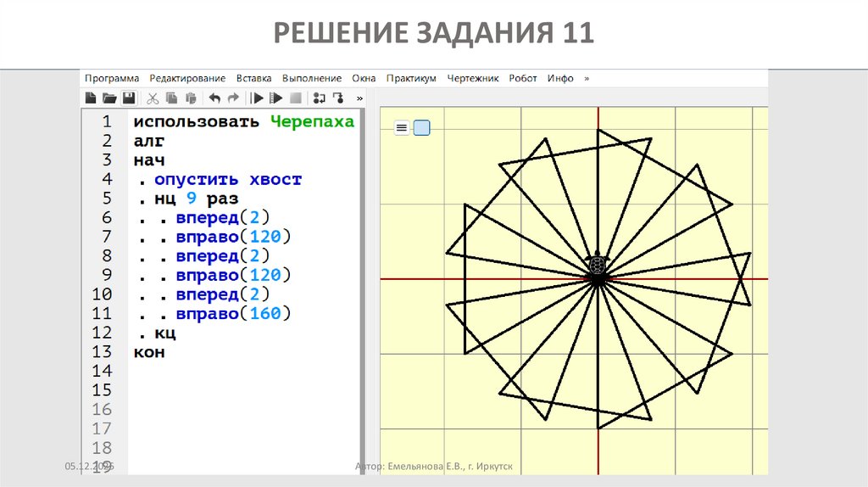Click вперед(2) on line 10
This screenshot has width=868, height=487.
pos(223,294)
